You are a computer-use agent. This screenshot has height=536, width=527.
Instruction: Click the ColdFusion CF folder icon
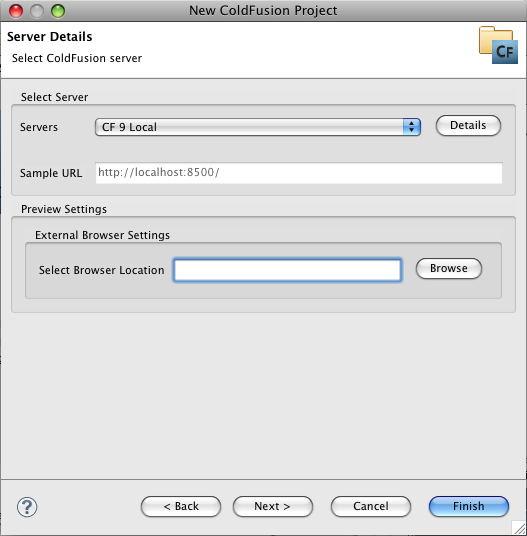click(x=498, y=45)
